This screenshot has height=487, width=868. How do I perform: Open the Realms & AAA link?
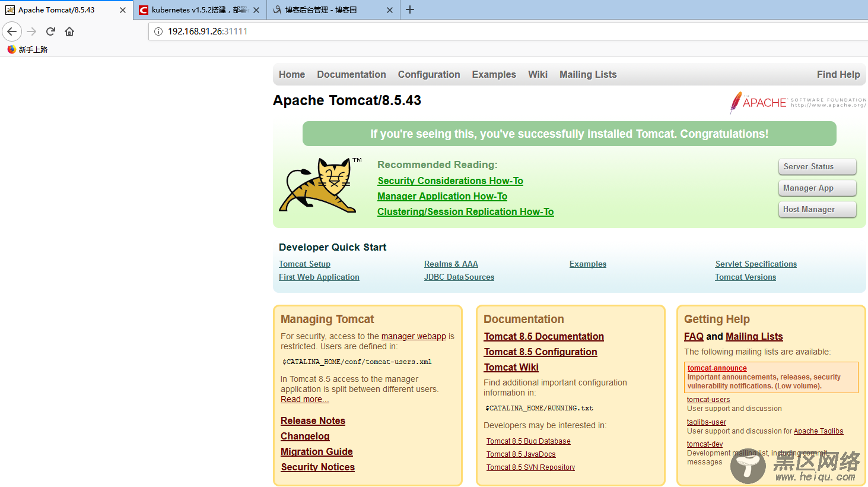tap(451, 264)
